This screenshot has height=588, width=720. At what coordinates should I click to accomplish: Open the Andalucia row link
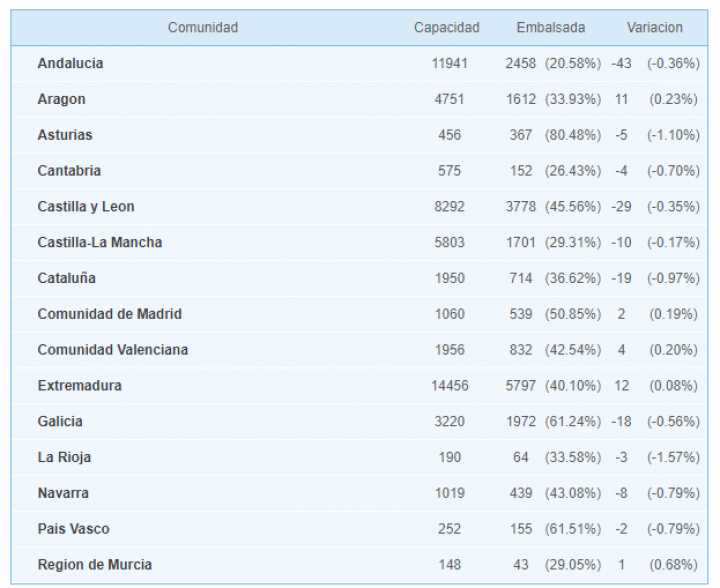(x=70, y=63)
